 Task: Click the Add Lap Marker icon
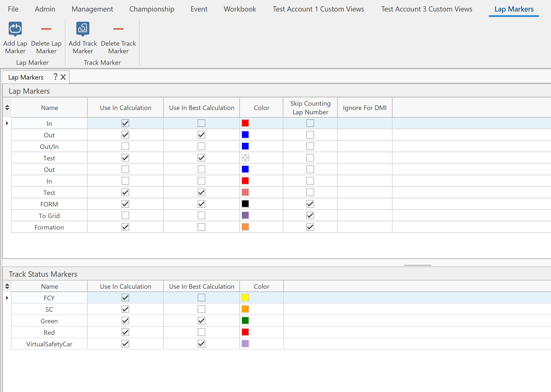click(15, 29)
